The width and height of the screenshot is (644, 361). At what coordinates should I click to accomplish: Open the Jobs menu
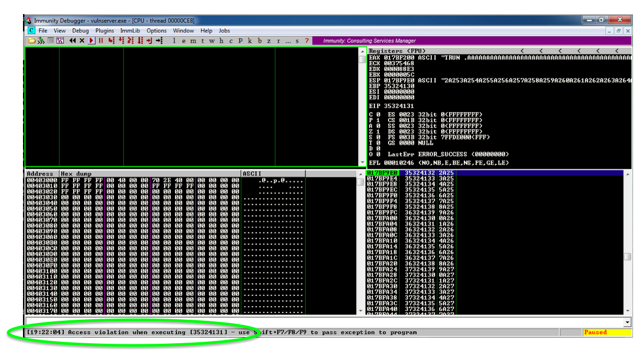click(x=224, y=31)
